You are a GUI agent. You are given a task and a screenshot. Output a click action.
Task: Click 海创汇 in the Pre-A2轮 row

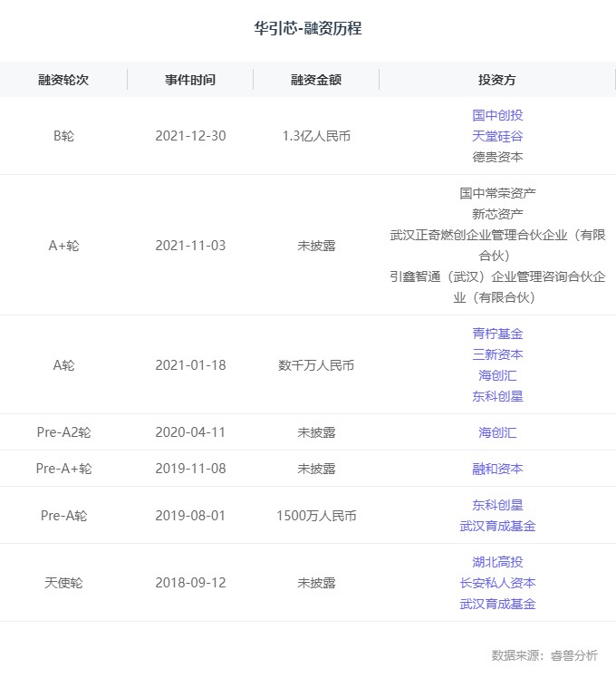(497, 432)
